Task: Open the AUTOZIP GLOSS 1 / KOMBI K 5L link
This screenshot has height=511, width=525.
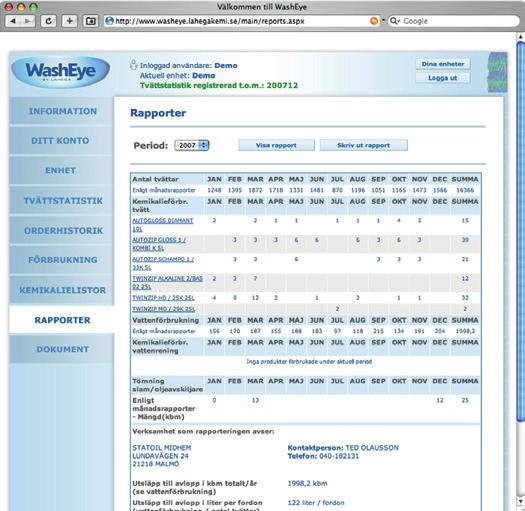Action: [x=159, y=244]
